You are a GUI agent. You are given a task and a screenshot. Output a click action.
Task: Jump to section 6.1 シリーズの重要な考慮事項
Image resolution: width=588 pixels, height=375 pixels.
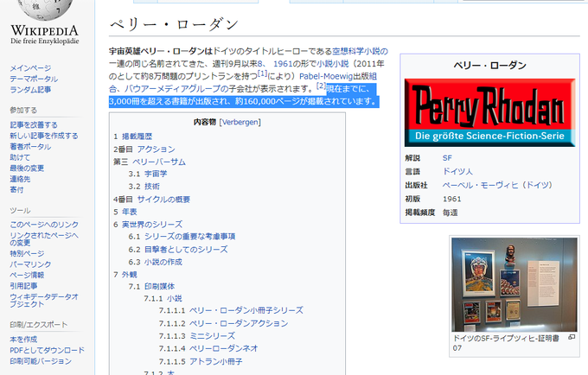[x=182, y=237]
